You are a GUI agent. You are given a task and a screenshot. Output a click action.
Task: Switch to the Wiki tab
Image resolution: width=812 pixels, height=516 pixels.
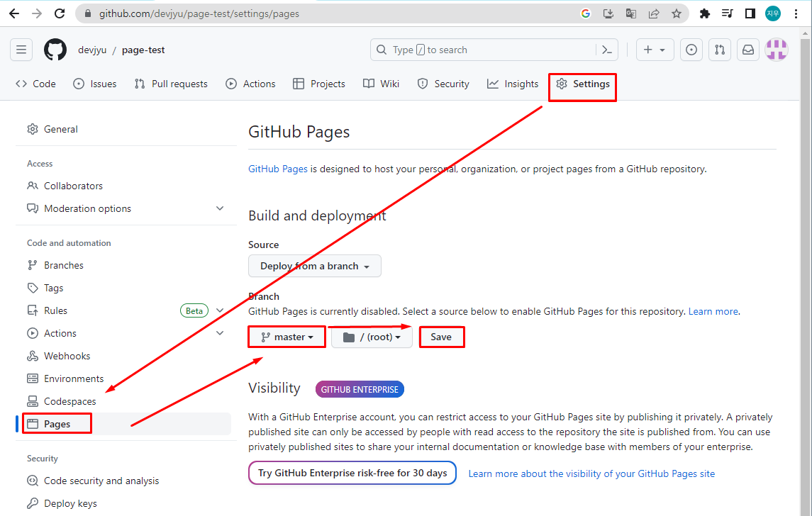click(381, 84)
